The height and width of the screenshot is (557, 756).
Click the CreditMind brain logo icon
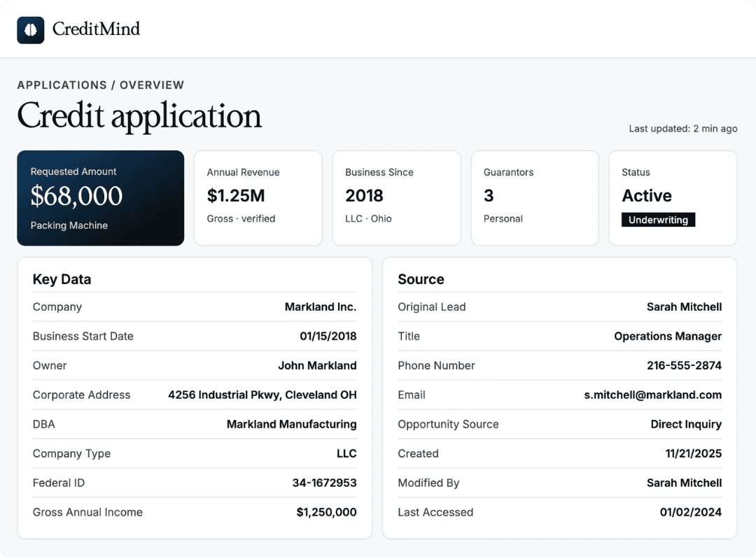(x=30, y=30)
